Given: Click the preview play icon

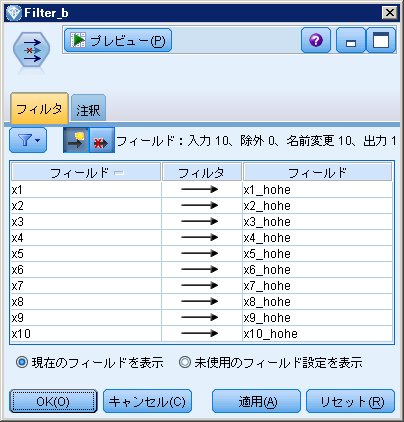Looking at the screenshot, I should point(78,40).
